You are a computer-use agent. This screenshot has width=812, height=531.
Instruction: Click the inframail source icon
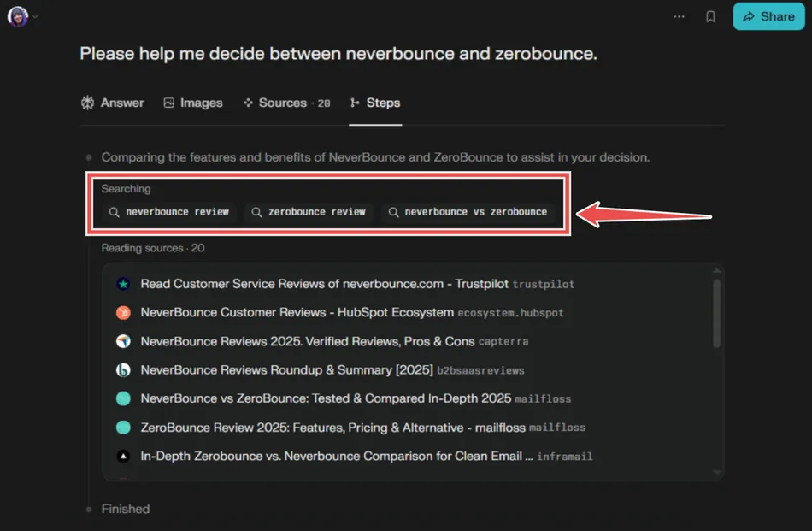[123, 456]
